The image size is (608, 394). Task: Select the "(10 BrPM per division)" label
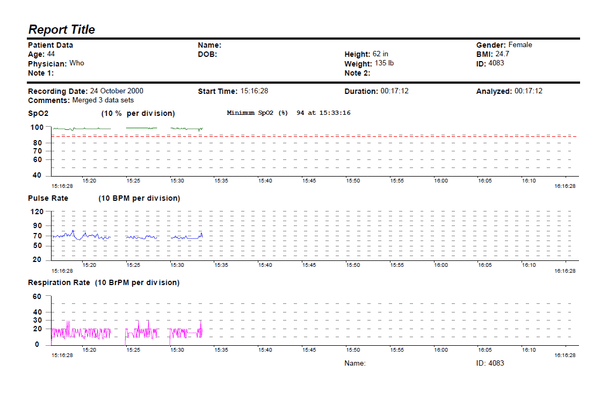pos(137,283)
